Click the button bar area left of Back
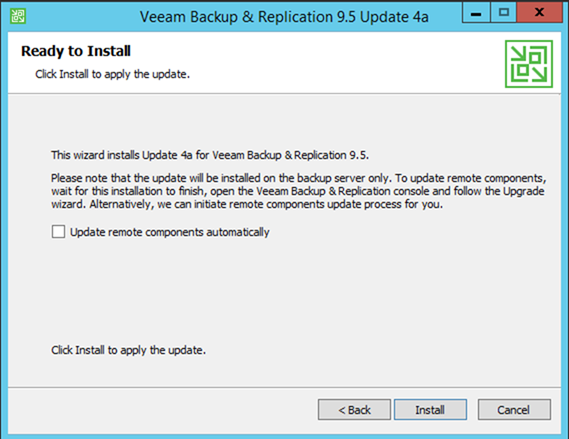The width and height of the screenshot is (569, 439). tap(163, 410)
